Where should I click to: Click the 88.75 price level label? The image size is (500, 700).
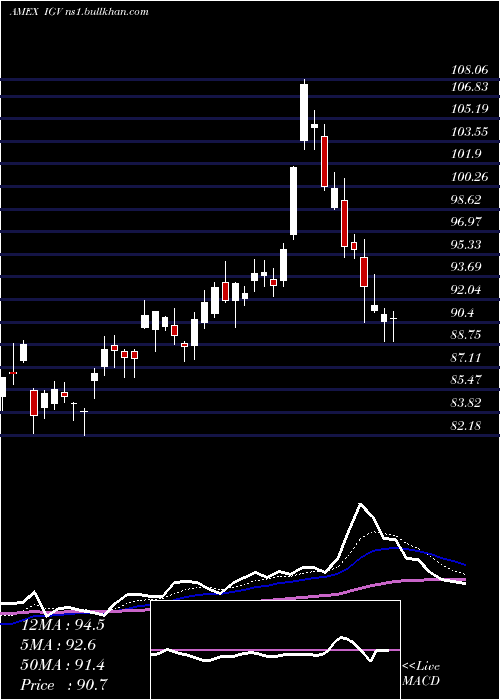point(467,335)
